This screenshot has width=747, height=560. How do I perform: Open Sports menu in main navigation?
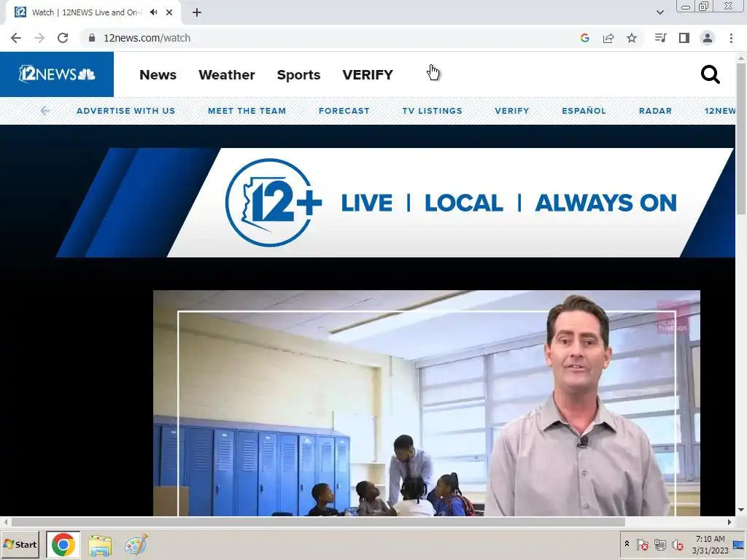[x=298, y=75]
